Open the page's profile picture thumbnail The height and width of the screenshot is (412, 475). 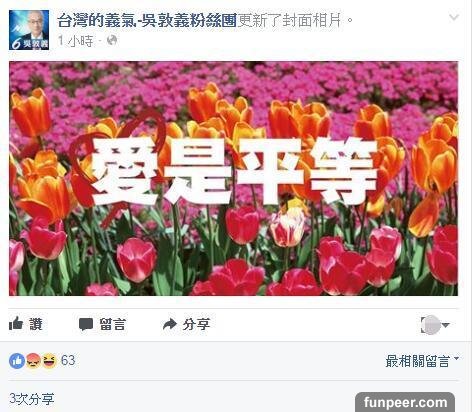[x=29, y=30]
